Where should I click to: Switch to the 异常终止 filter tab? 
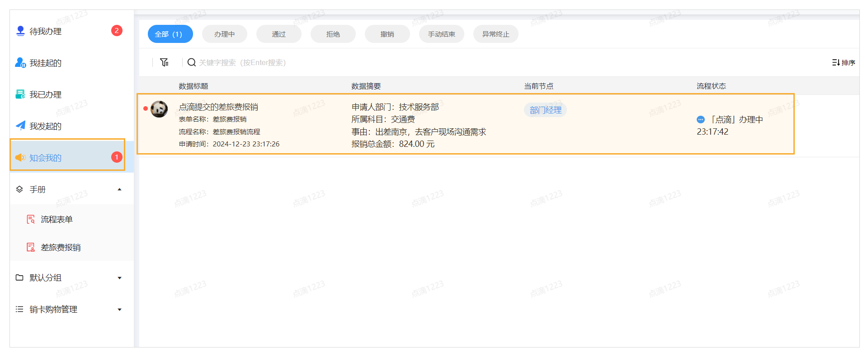pyautogui.click(x=496, y=34)
